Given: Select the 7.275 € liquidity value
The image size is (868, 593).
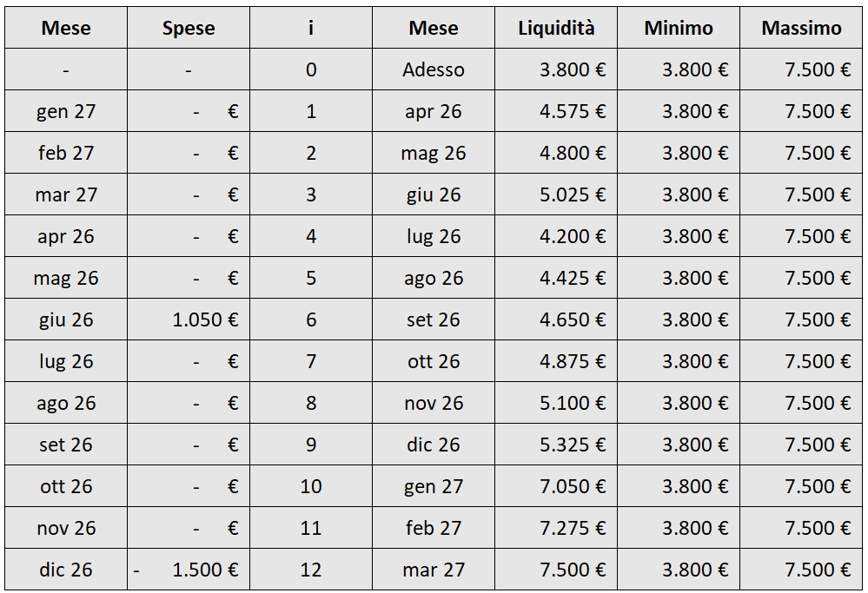Looking at the screenshot, I should click(572, 528).
